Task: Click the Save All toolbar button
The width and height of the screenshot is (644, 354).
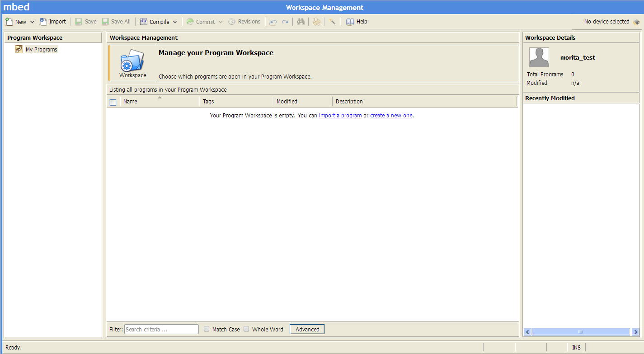Action: tap(116, 22)
